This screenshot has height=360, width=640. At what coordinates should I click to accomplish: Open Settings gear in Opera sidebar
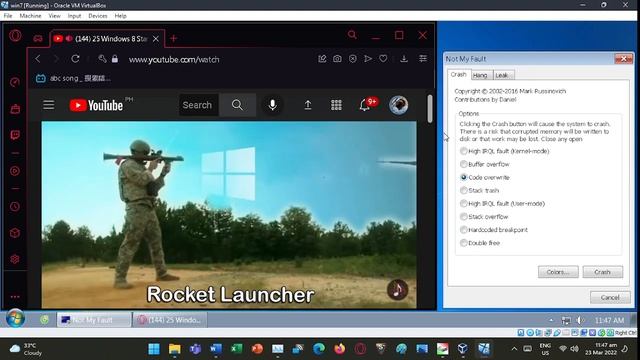[x=15, y=259]
